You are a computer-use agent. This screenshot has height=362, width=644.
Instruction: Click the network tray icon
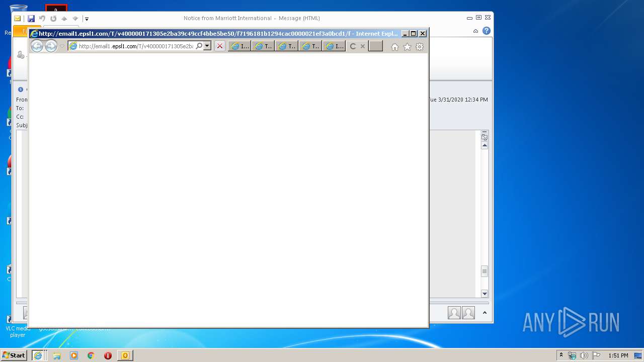tap(572, 355)
